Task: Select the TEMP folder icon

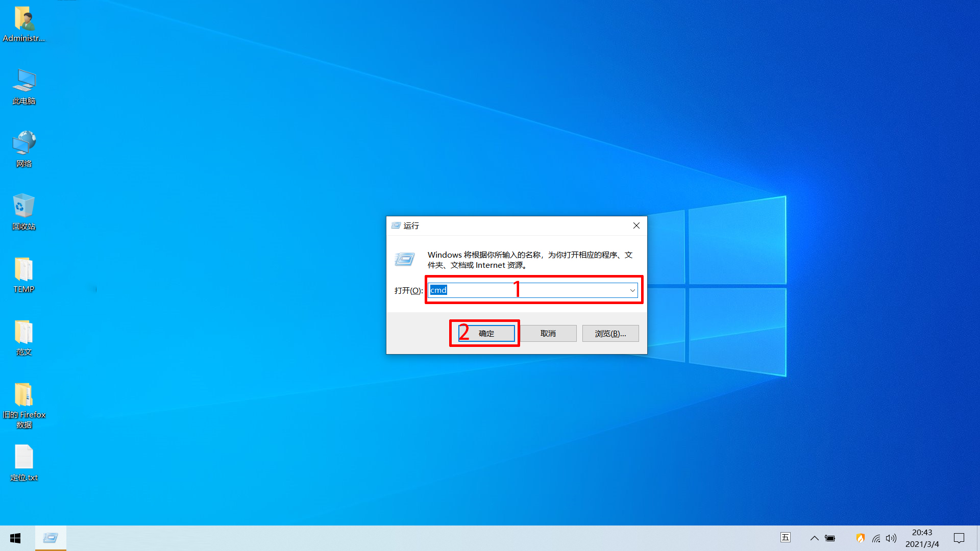Action: 23,275
